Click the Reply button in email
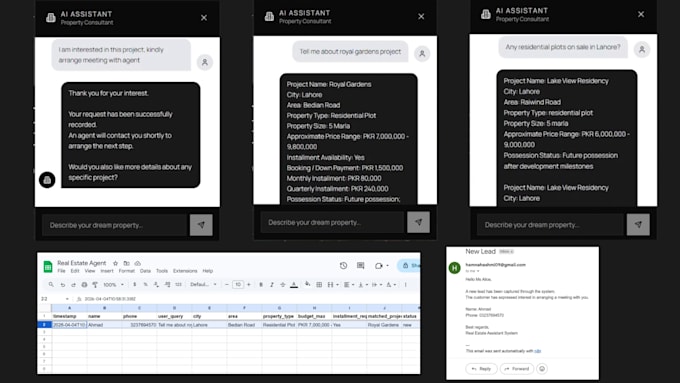 [x=481, y=369]
